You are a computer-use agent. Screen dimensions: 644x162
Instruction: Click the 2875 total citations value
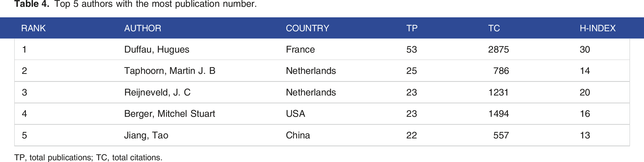(x=498, y=49)
